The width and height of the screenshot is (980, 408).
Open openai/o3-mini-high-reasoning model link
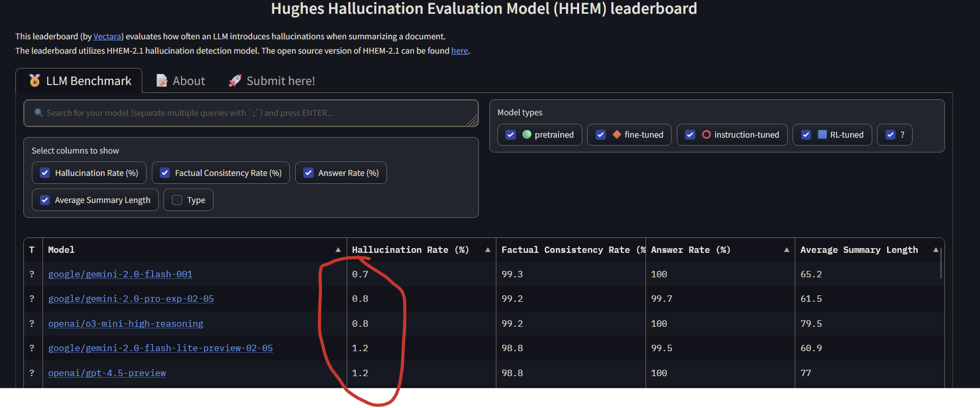(x=126, y=324)
